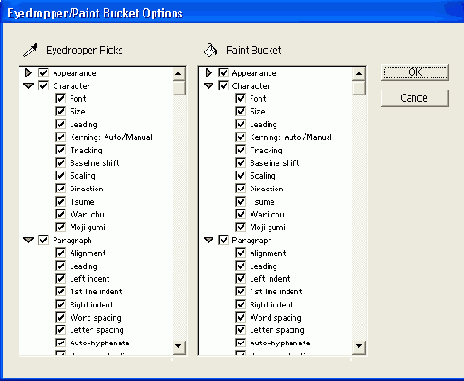Toggle Right indent checkbox in Eyedropper Picks
Image resolution: width=464 pixels, height=381 pixels.
[60, 304]
